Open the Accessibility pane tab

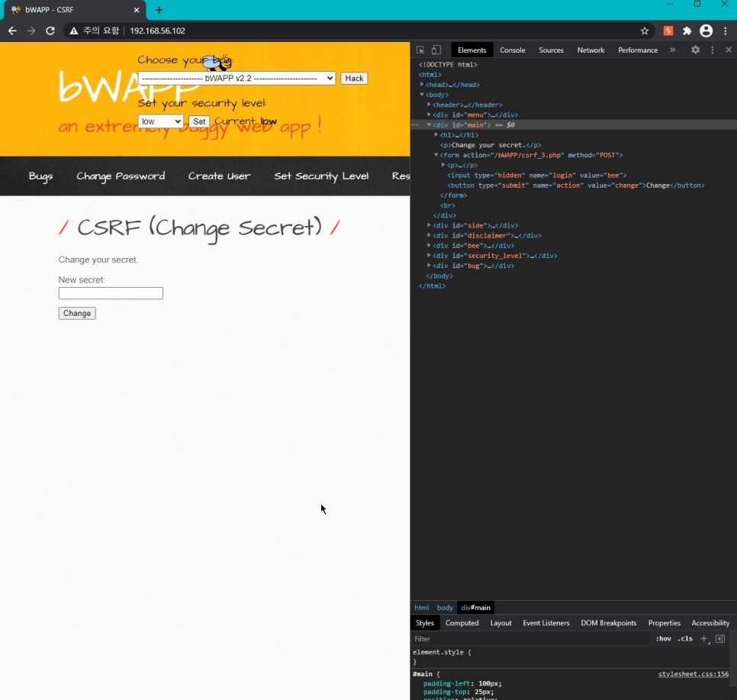pyautogui.click(x=710, y=623)
